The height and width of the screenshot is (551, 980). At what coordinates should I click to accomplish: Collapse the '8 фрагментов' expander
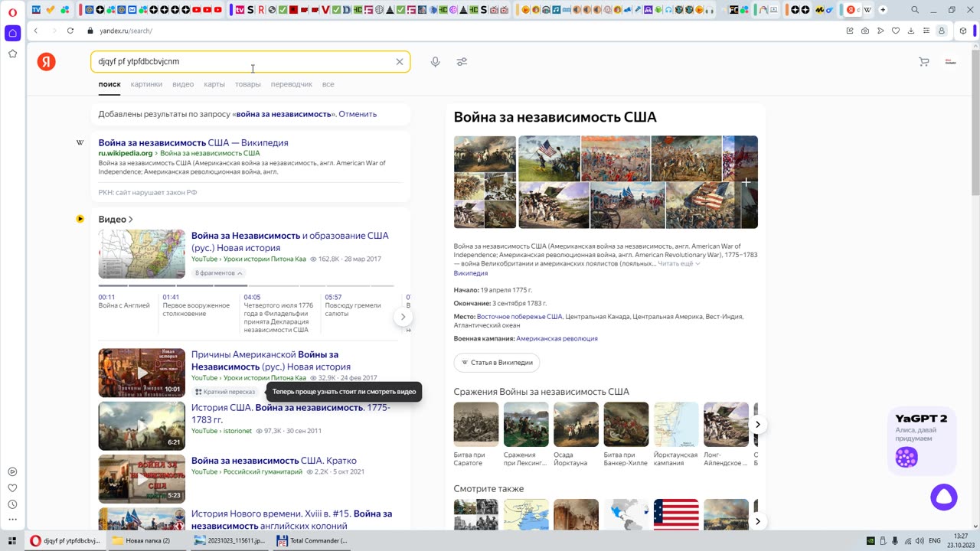coord(218,273)
